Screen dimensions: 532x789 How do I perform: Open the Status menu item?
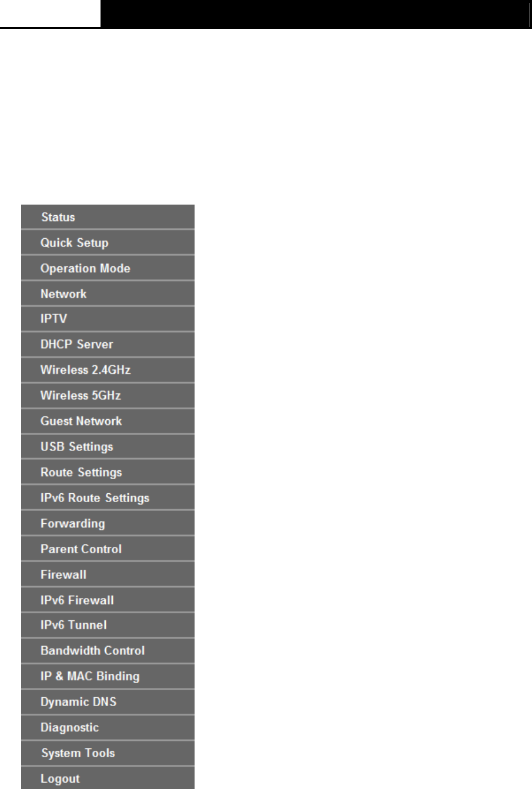[x=108, y=217]
